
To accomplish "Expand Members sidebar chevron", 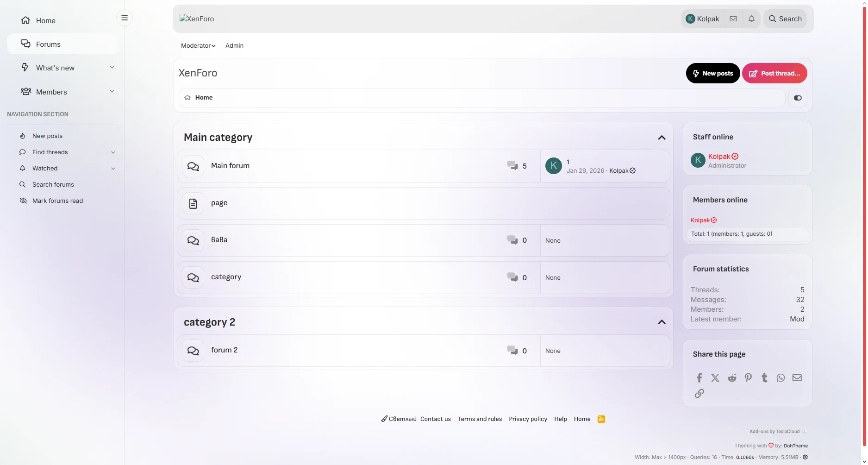I will point(112,92).
